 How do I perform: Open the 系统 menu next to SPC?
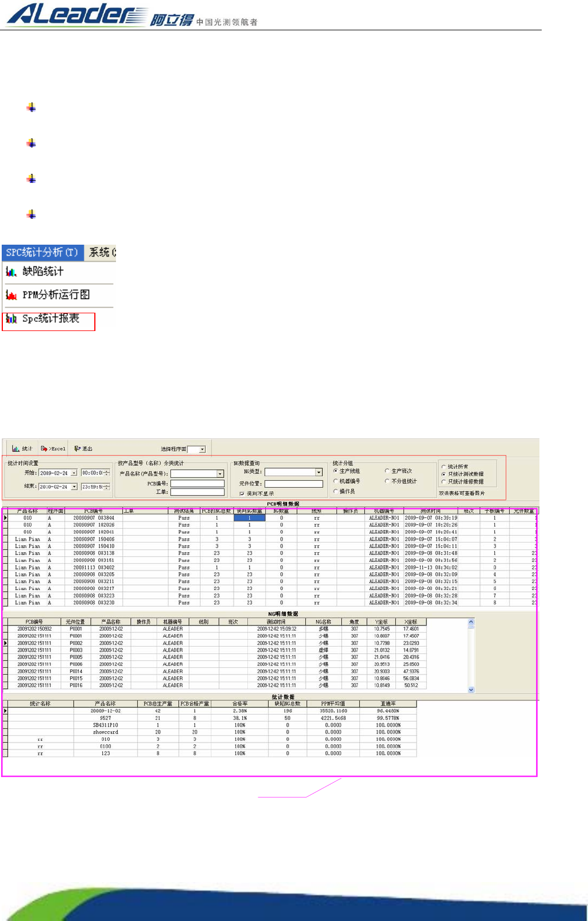(101, 252)
